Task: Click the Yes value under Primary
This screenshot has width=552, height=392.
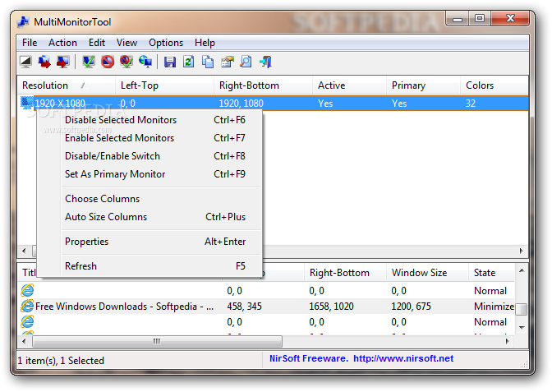Action: (x=399, y=104)
